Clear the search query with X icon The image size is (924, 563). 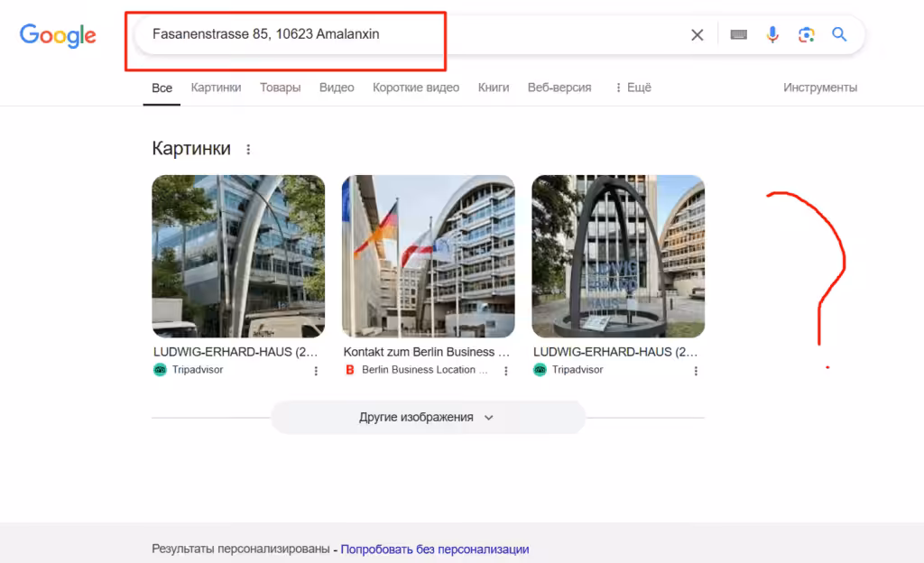(698, 35)
